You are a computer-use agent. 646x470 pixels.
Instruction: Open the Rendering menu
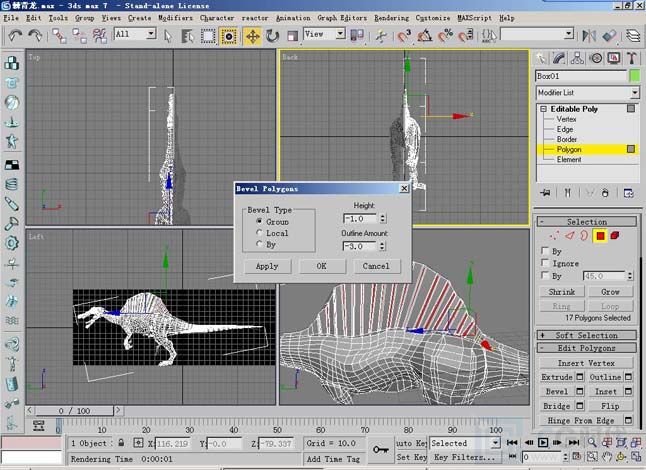point(391,18)
